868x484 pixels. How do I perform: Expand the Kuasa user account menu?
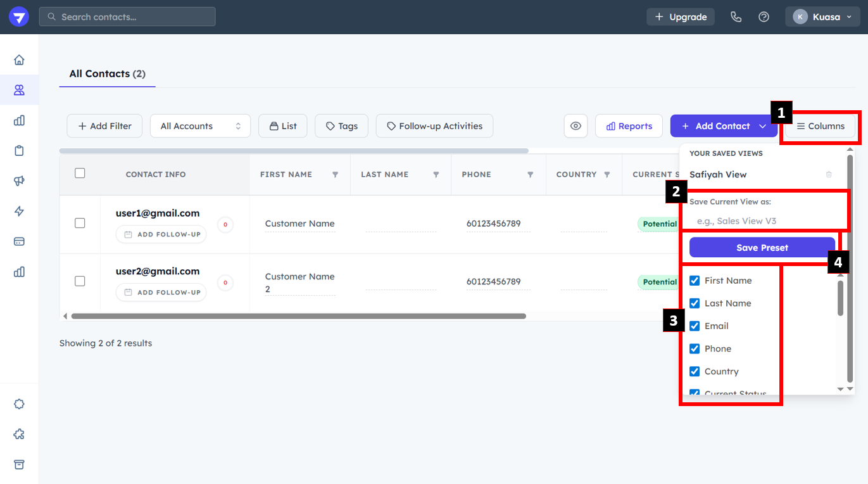point(822,17)
